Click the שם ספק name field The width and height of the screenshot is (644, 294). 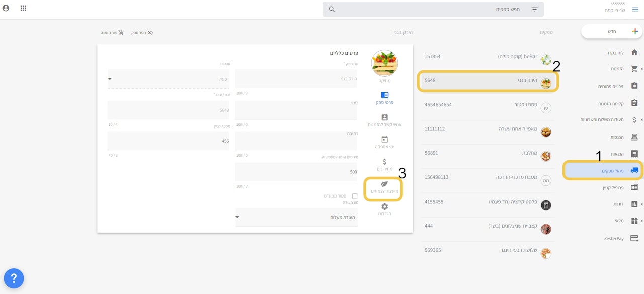click(296, 79)
